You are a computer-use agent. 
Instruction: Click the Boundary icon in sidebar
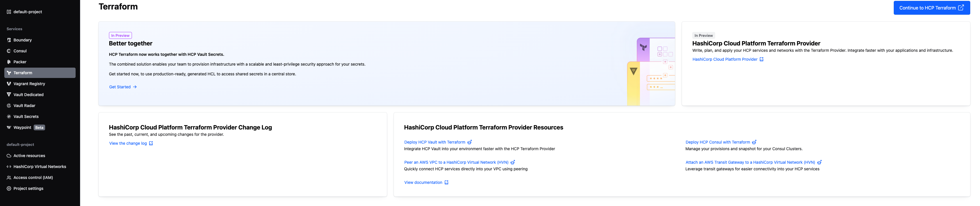pyautogui.click(x=9, y=40)
